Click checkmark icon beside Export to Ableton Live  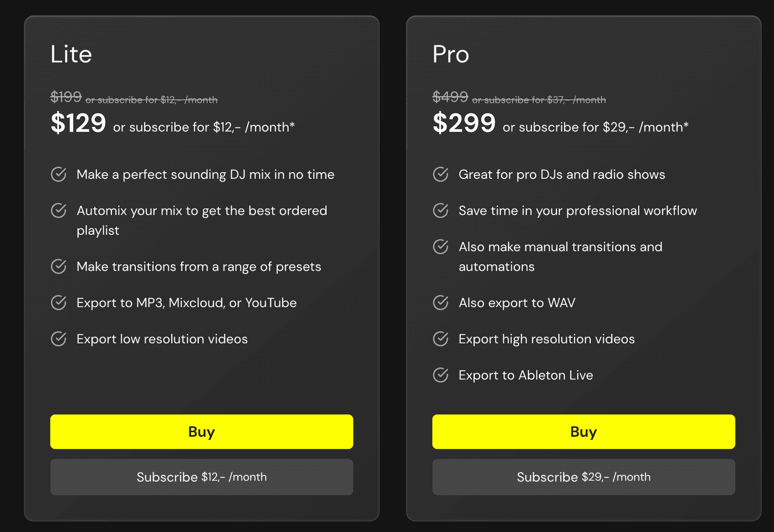click(x=440, y=375)
